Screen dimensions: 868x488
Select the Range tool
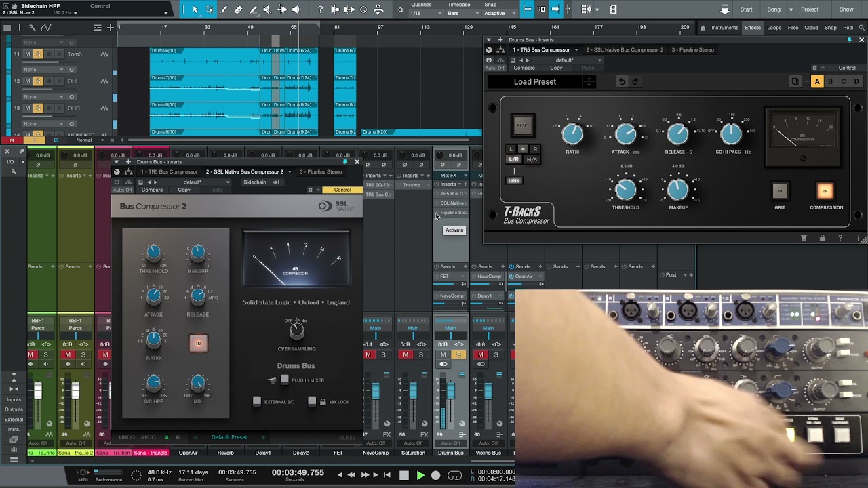(210, 9)
